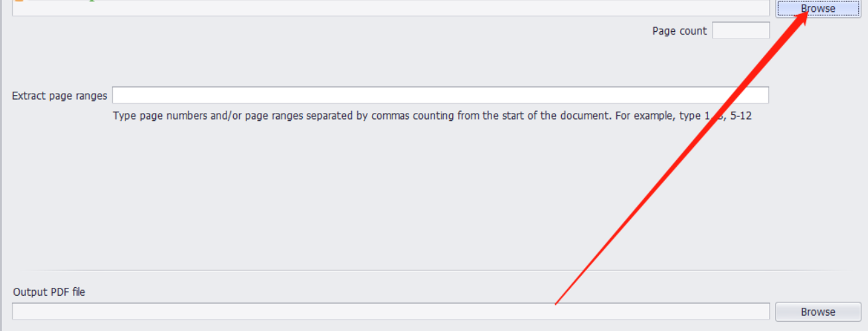Click the '5-12' example at the hint's end
This screenshot has height=331, width=868.
738,116
